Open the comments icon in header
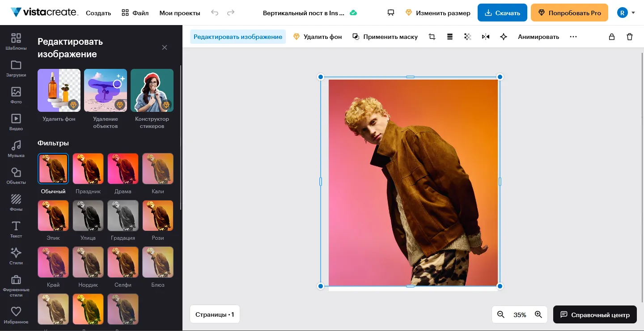 click(391, 13)
